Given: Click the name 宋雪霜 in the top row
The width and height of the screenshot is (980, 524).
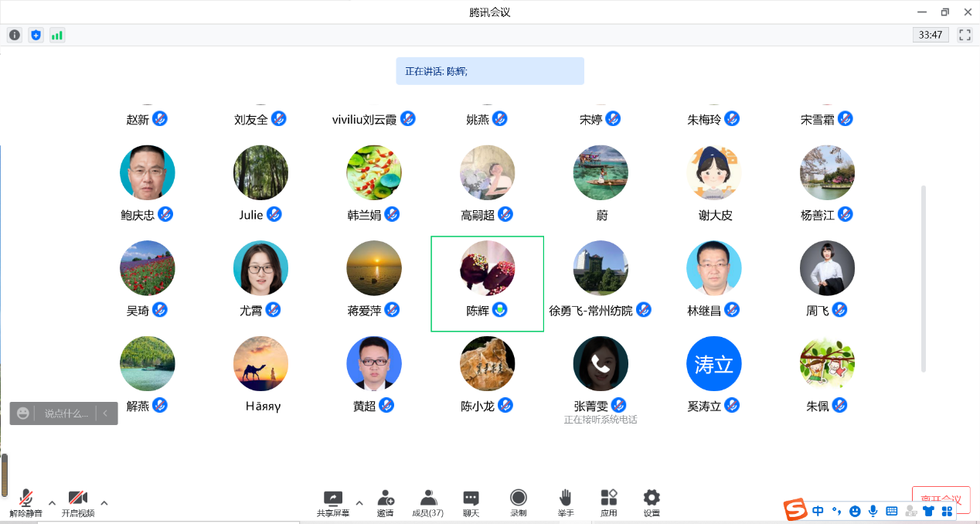Looking at the screenshot, I should (818, 120).
